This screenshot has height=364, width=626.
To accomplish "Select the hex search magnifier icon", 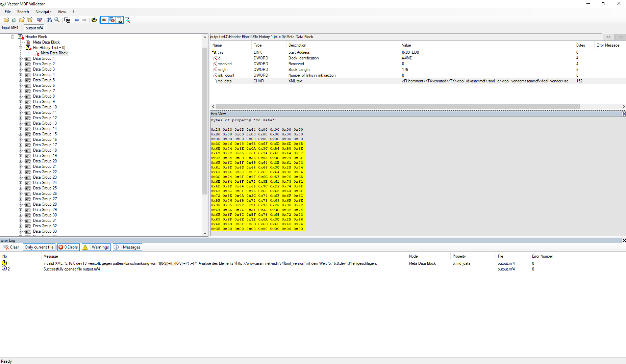I will [127, 20].
